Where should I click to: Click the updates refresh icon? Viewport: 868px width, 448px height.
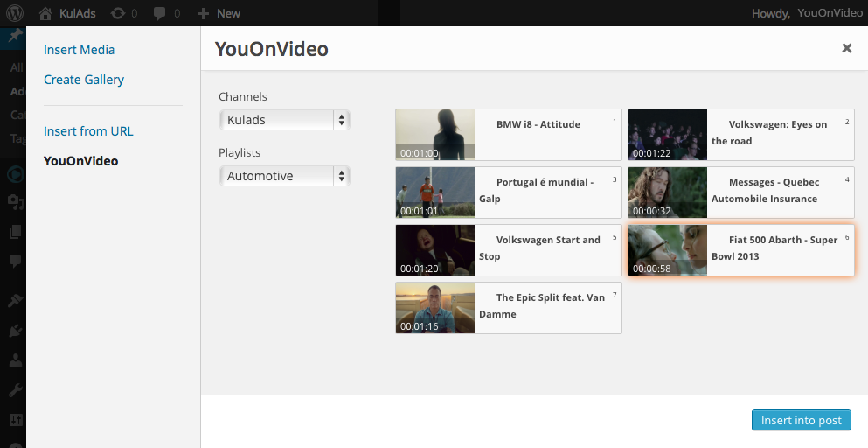(118, 13)
